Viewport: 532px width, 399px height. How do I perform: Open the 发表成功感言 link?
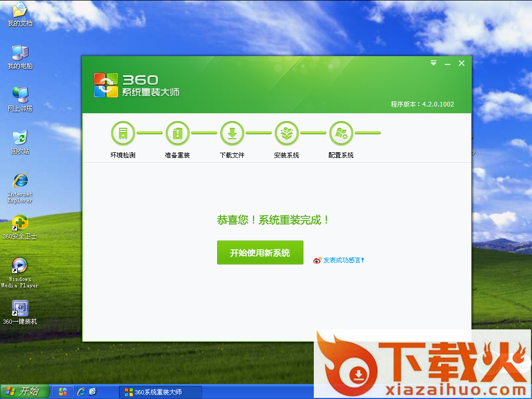coord(343,260)
